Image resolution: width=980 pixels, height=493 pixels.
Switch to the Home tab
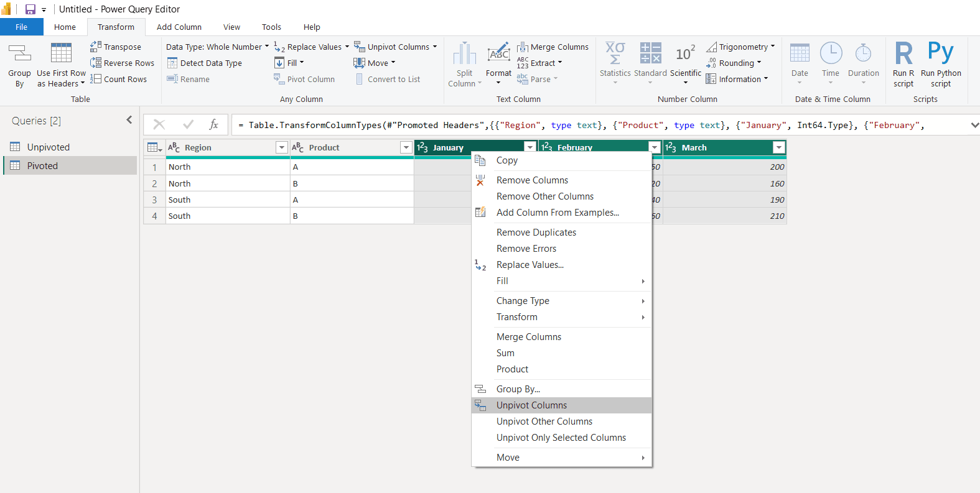(65, 27)
